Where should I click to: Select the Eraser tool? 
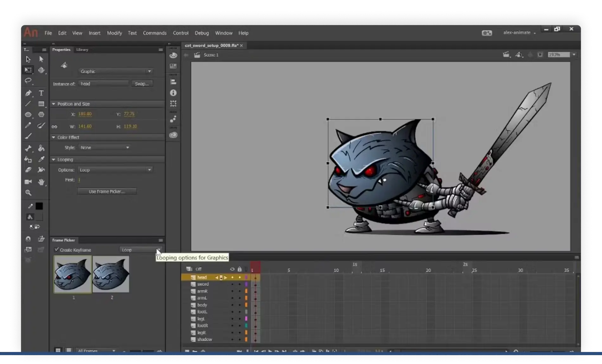click(28, 170)
